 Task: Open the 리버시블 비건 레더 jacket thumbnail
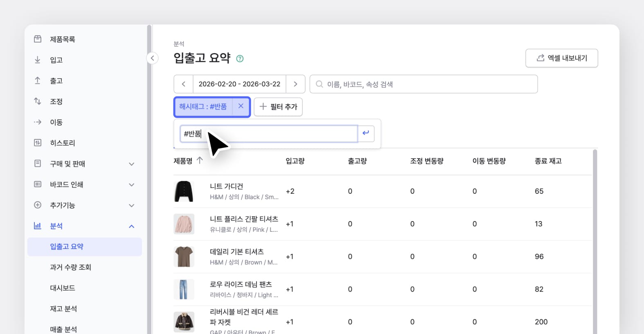pos(184,322)
